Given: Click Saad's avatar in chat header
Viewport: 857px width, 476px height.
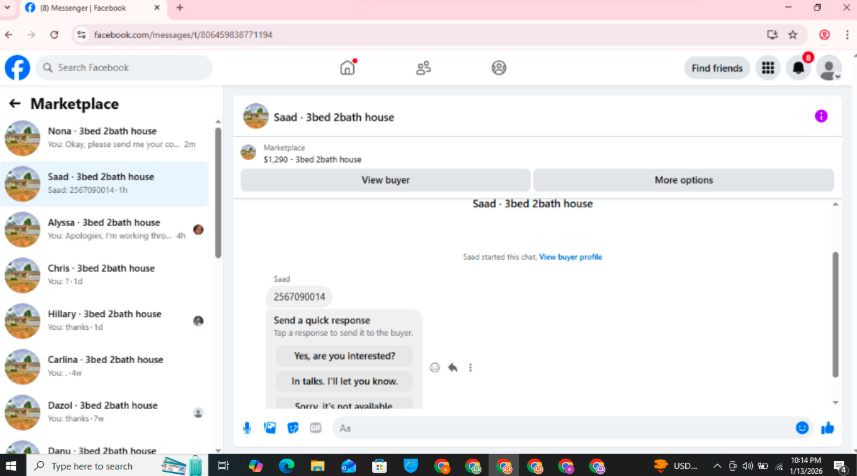Looking at the screenshot, I should tap(255, 116).
